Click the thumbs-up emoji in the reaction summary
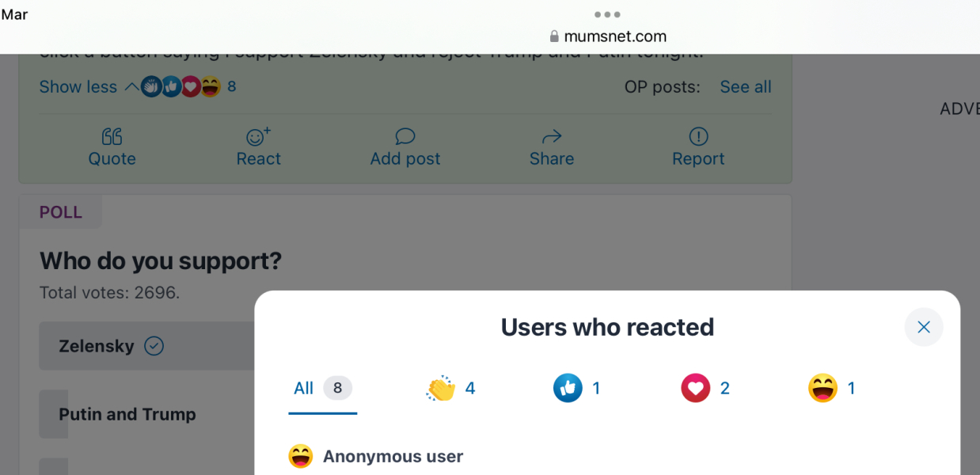The width and height of the screenshot is (980, 475). coord(170,86)
